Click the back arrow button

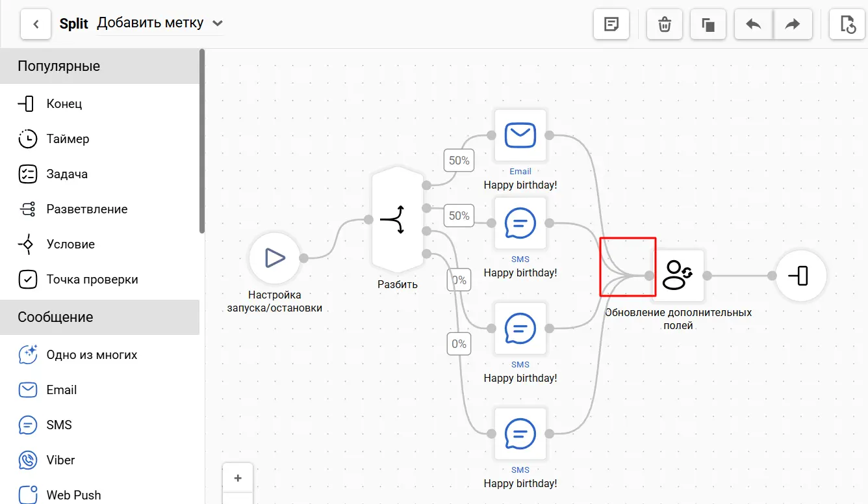click(36, 24)
